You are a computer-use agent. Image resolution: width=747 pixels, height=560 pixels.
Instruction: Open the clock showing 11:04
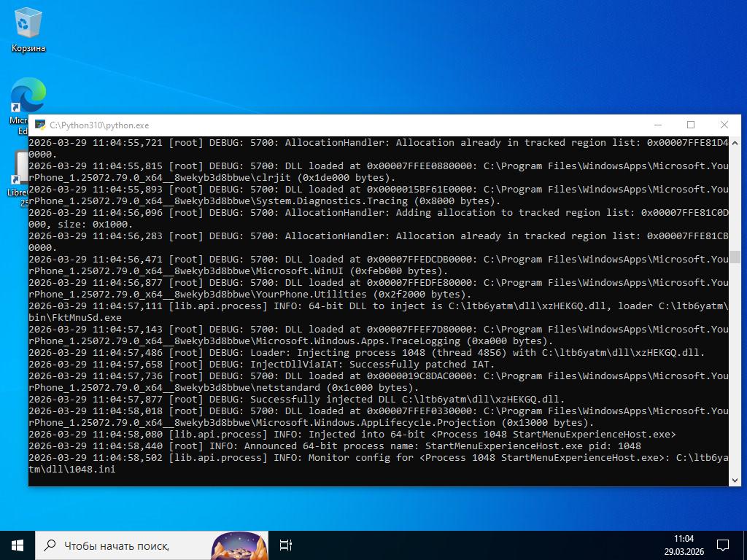(x=684, y=545)
